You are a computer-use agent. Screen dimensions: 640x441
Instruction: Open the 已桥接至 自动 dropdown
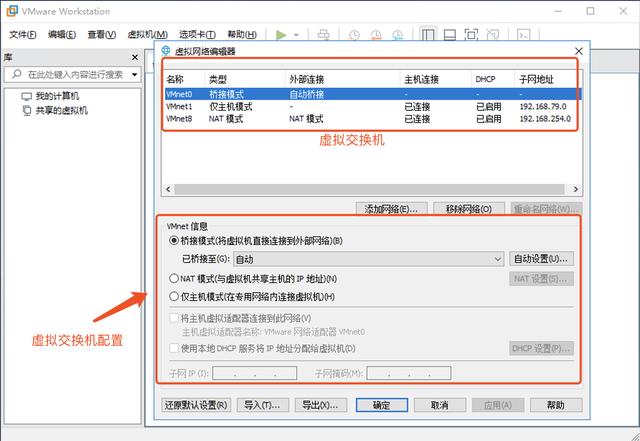coord(369,259)
